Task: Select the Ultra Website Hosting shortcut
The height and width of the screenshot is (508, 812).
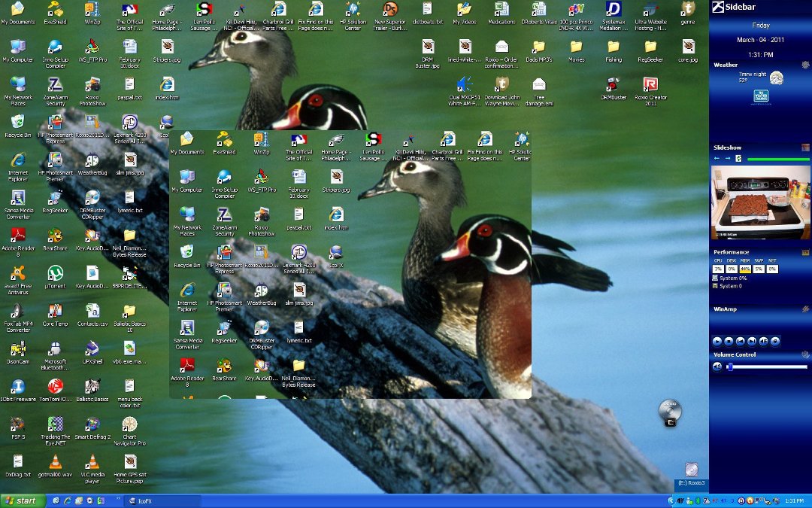Action: 651,9
